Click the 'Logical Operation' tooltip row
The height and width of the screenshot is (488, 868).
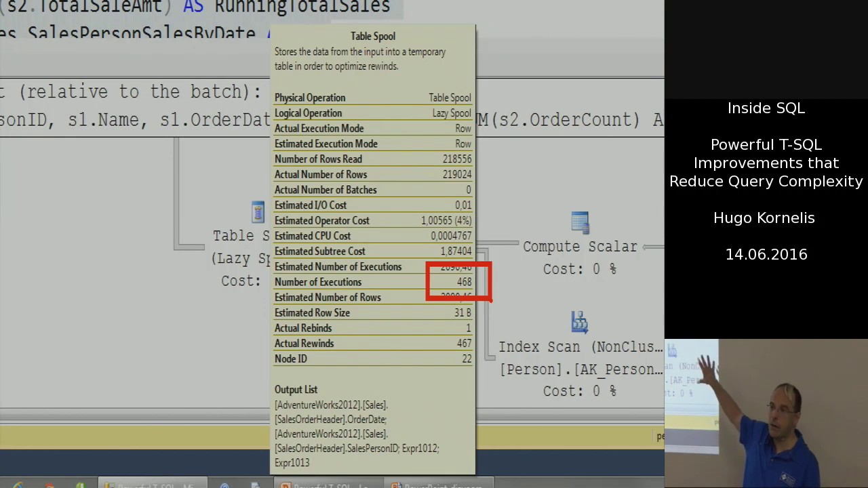373,113
